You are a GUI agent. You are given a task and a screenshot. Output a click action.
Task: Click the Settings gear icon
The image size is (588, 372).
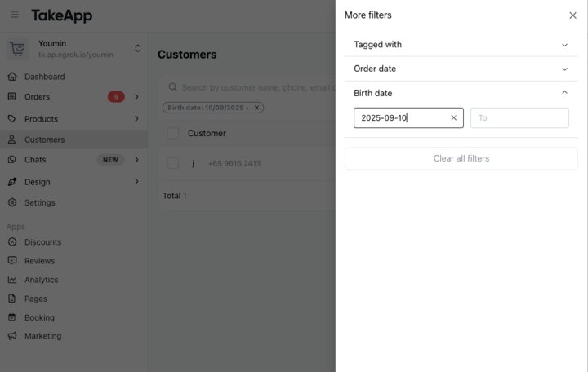[x=12, y=202]
